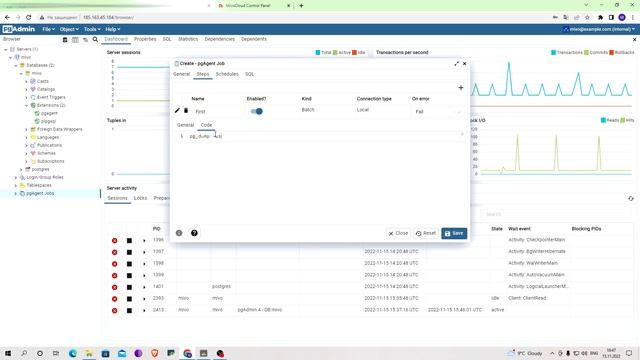
Task: Open Windows taskbar search
Action: (24, 353)
